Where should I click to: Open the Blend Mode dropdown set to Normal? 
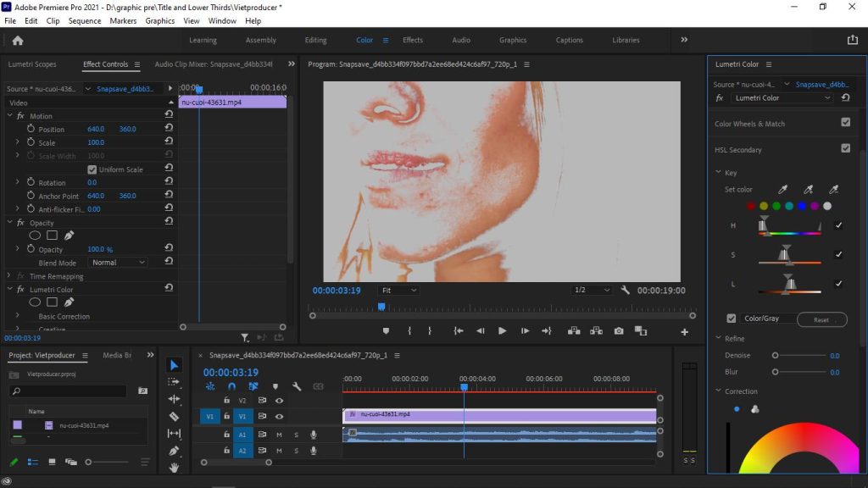pos(117,263)
